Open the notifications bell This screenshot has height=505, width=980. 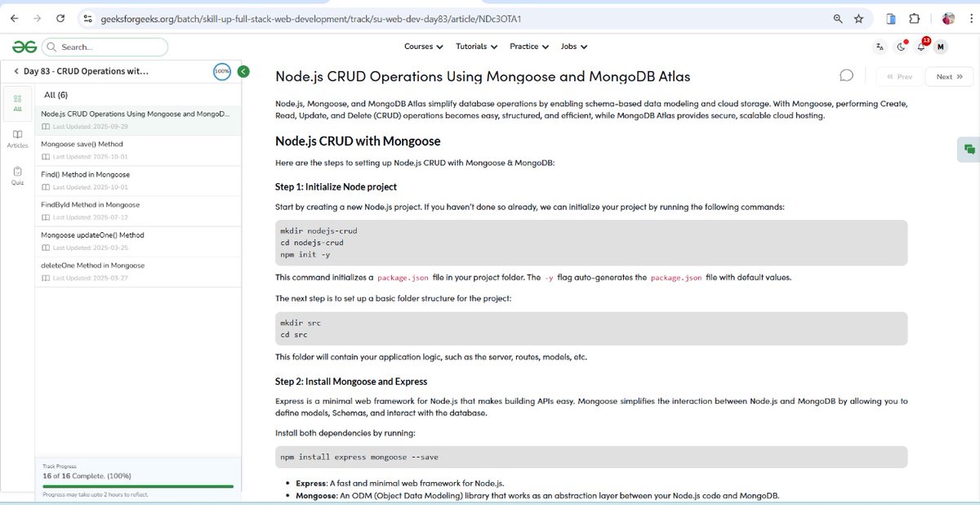pyautogui.click(x=921, y=47)
